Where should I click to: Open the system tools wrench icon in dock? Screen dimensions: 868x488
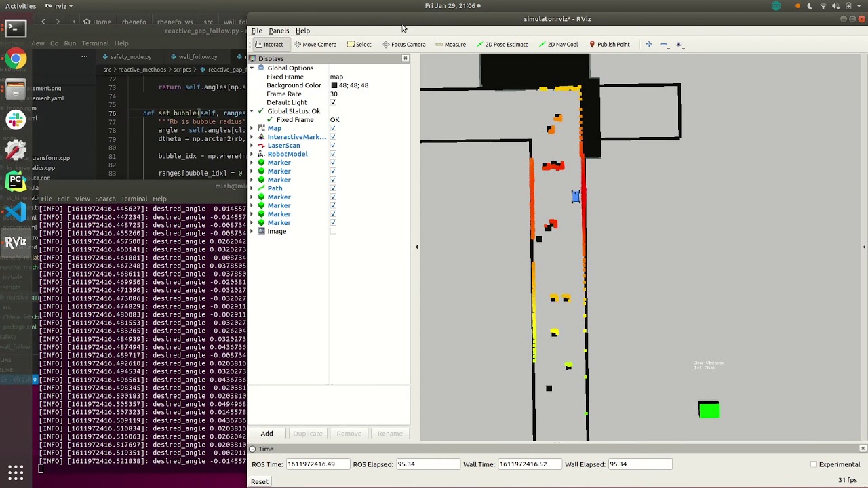[16, 150]
